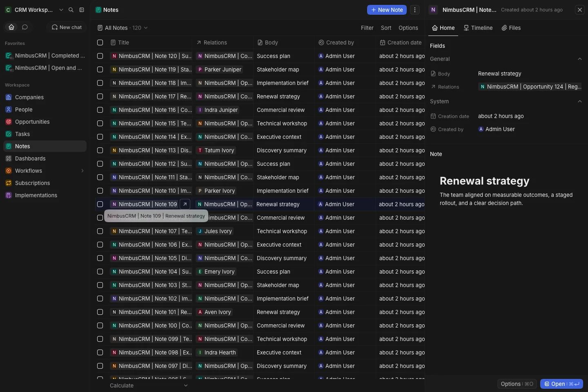The width and height of the screenshot is (588, 392).
Task: Click the Body column header
Action: [284, 42]
